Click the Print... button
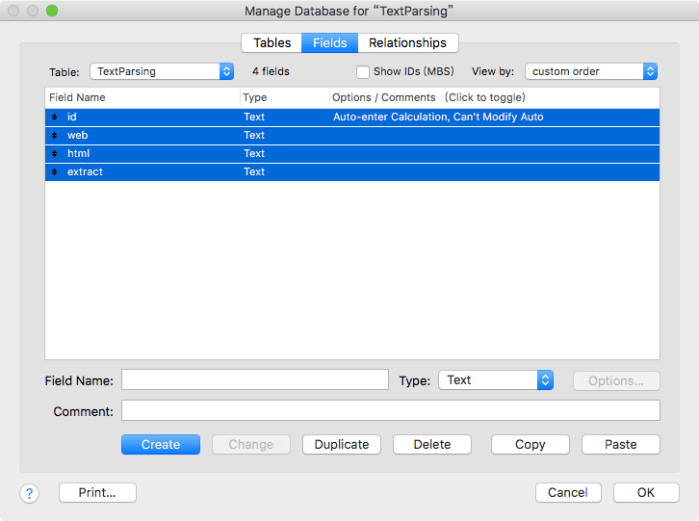 pyautogui.click(x=98, y=492)
